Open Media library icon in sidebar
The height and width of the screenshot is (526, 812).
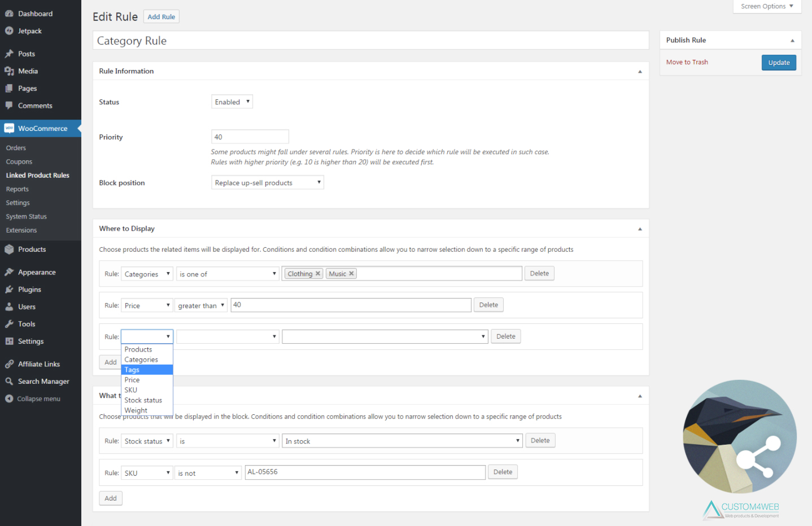[x=9, y=71]
